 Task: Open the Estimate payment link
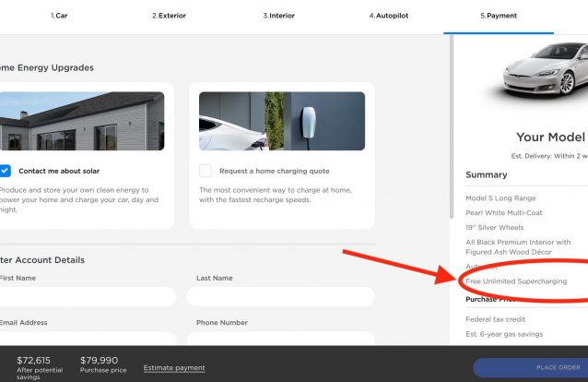pos(174,368)
